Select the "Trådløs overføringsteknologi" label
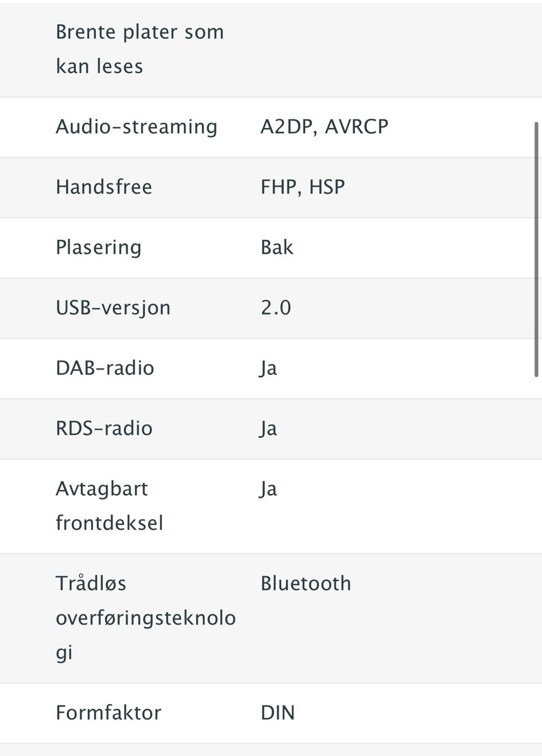542x756 pixels. point(145,617)
